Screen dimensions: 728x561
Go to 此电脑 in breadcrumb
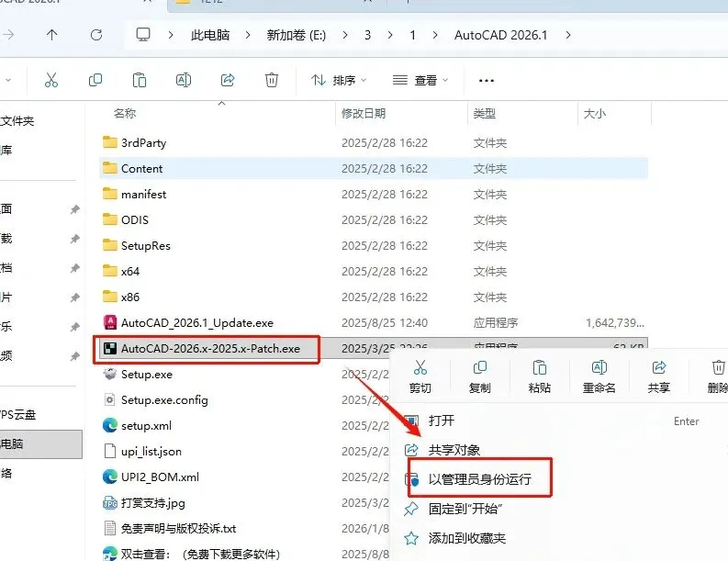tap(210, 35)
